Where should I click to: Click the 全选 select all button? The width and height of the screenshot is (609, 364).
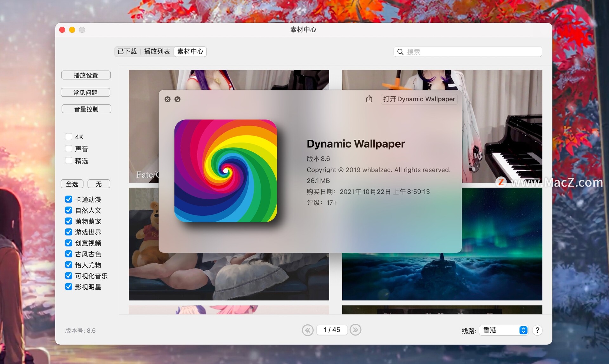(x=72, y=184)
